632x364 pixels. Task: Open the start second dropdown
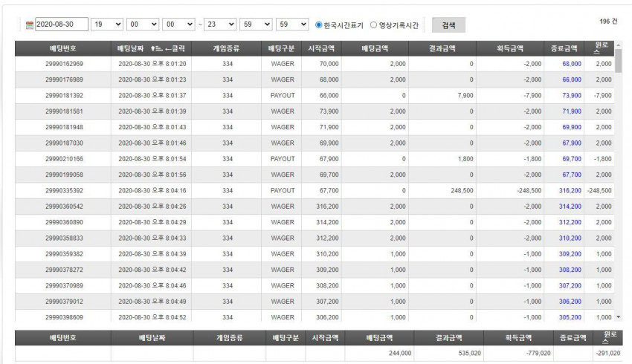(x=178, y=25)
